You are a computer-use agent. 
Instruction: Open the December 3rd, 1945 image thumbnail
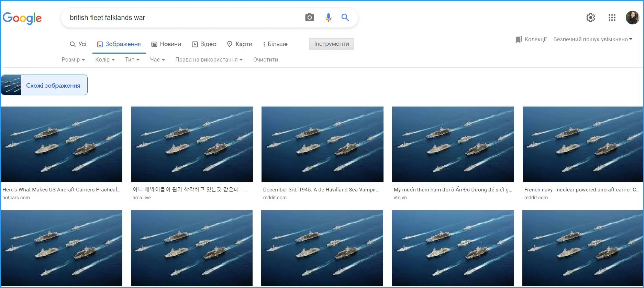point(322,144)
